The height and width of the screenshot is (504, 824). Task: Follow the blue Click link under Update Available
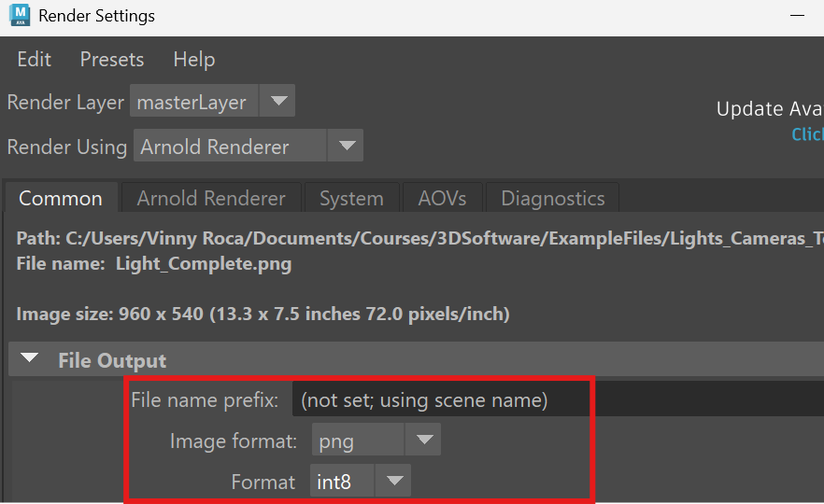[807, 134]
